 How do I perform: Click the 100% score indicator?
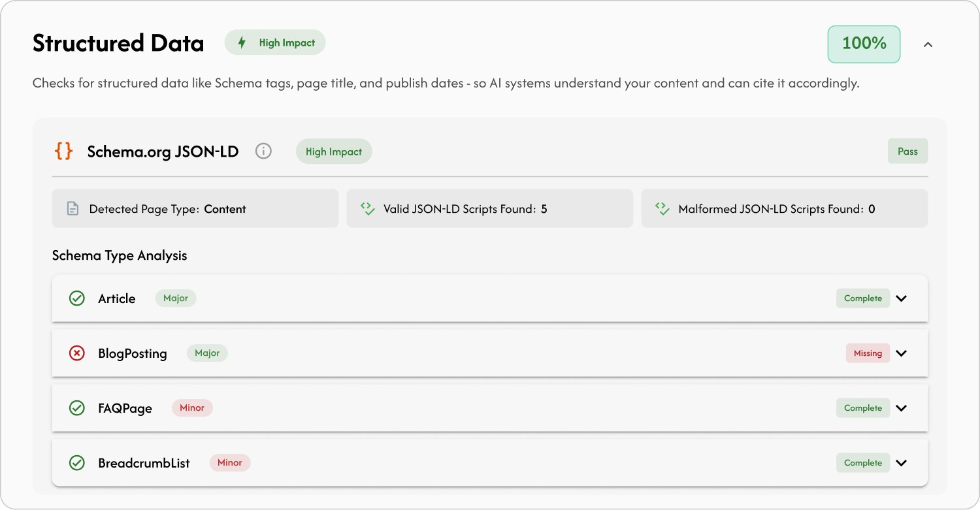864,44
